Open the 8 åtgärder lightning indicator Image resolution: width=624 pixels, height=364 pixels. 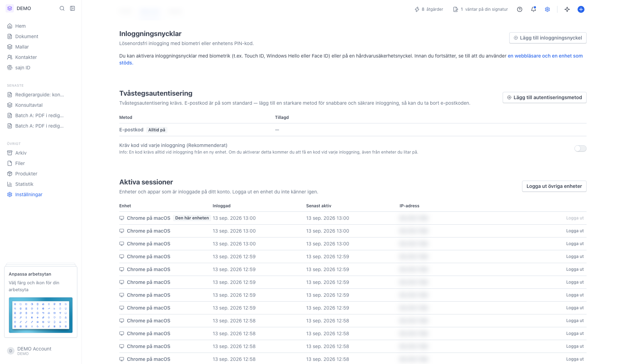(429, 9)
